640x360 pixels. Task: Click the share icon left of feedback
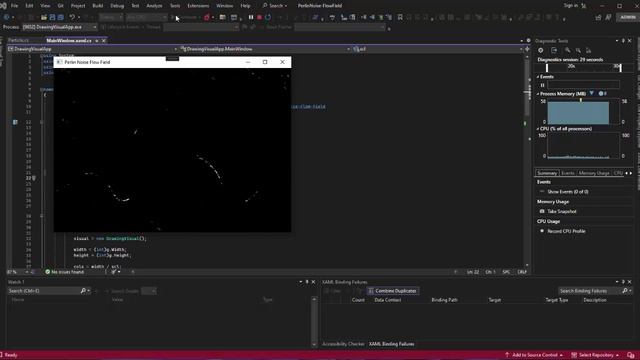[x=598, y=17]
